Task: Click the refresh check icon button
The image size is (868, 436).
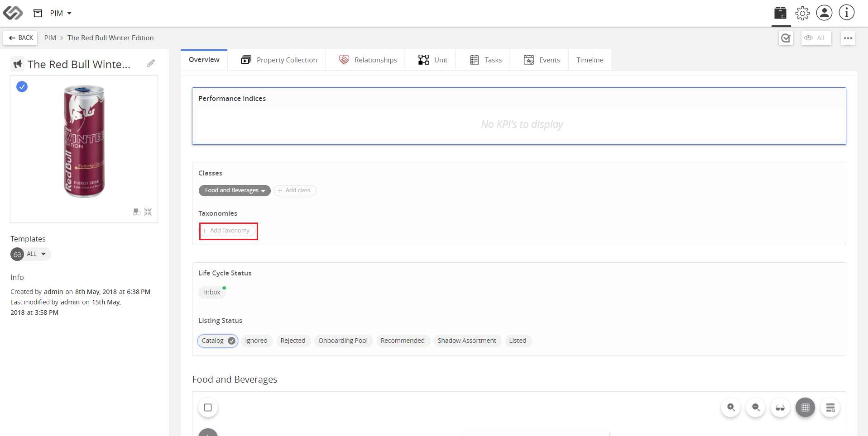Action: tap(786, 38)
